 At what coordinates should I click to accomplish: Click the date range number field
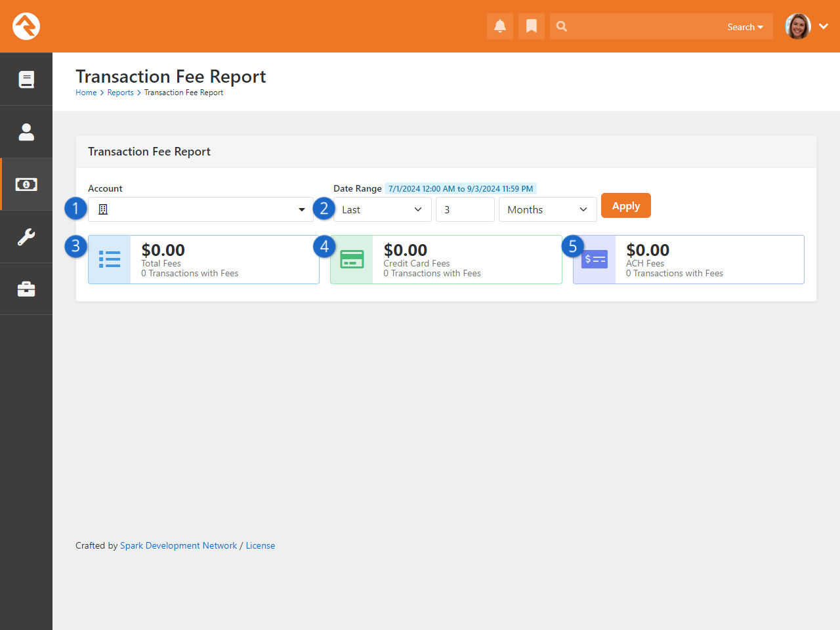[x=465, y=209]
